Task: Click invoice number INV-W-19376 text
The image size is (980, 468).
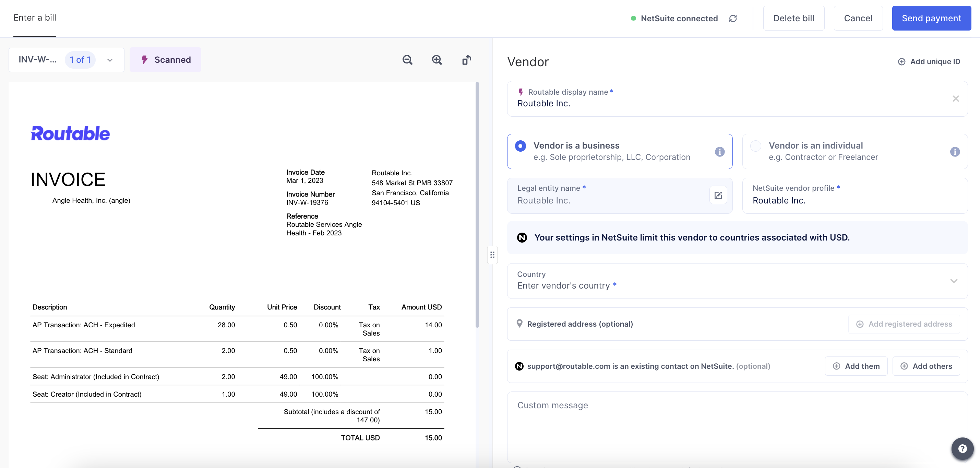Action: (307, 202)
